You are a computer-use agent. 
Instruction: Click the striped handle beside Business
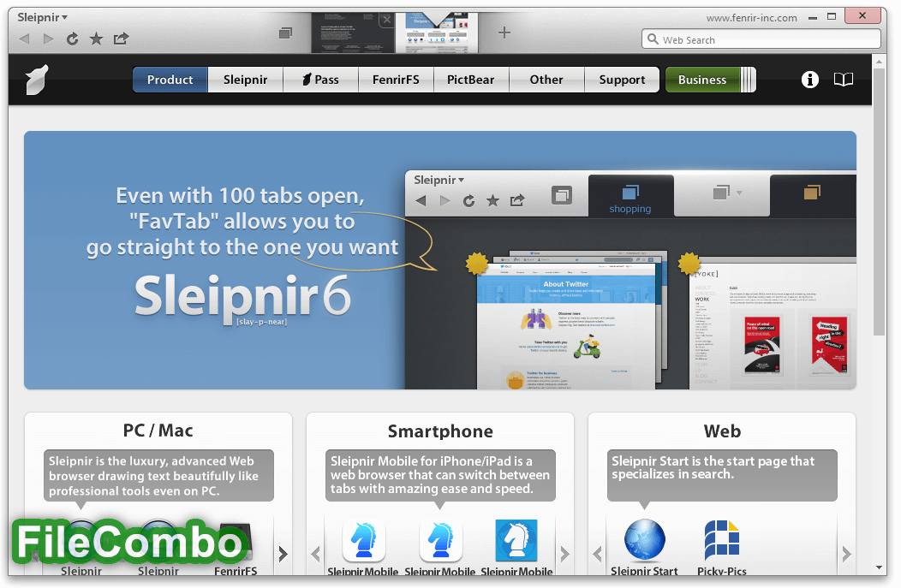[749, 80]
